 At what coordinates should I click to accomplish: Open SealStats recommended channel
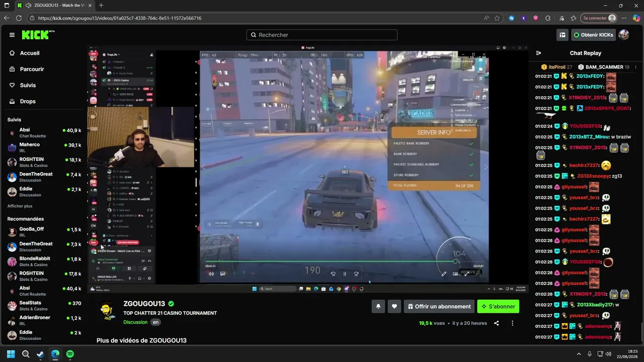point(44,306)
